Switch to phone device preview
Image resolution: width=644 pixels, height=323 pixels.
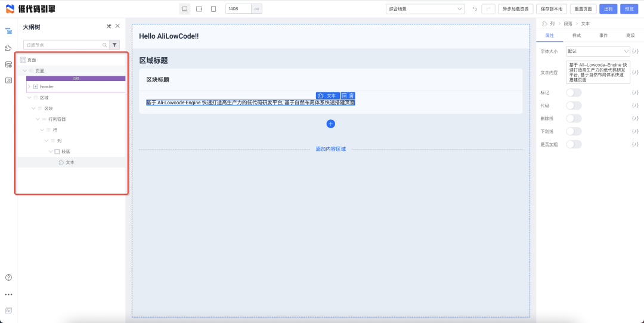(x=213, y=9)
